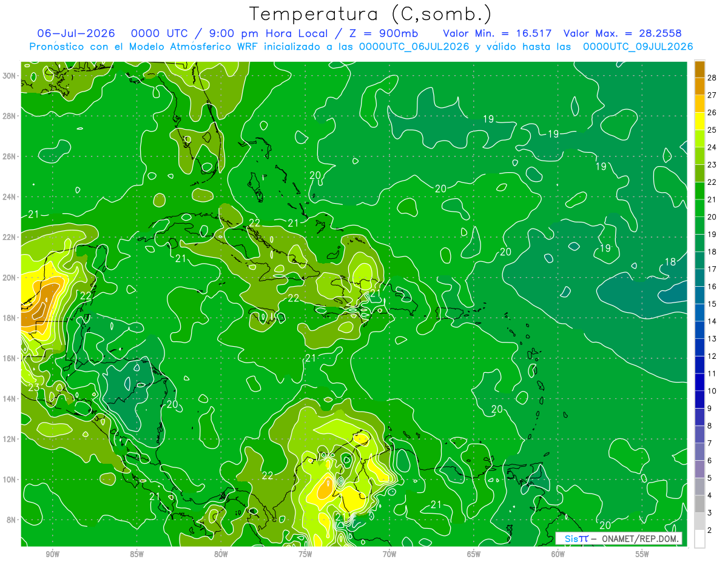Click the "23" contour label near Central America

33,387
